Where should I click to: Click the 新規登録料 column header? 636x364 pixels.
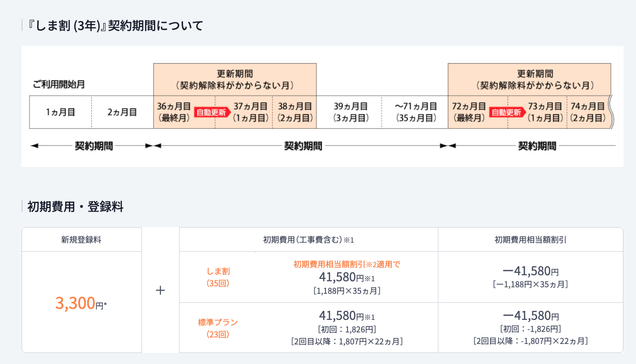pyautogui.click(x=81, y=240)
